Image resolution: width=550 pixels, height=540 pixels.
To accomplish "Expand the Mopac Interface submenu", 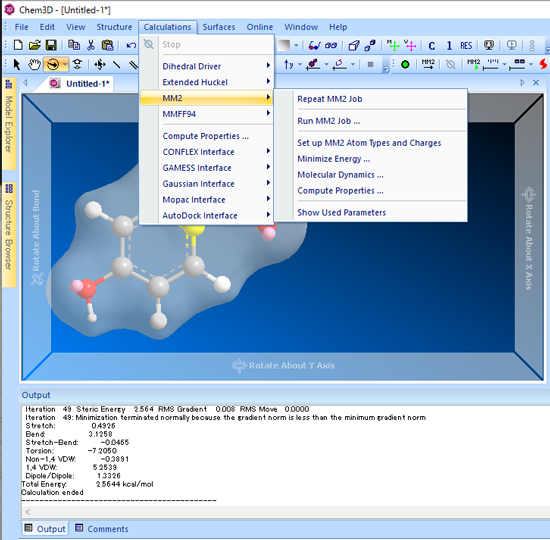I will pyautogui.click(x=206, y=200).
